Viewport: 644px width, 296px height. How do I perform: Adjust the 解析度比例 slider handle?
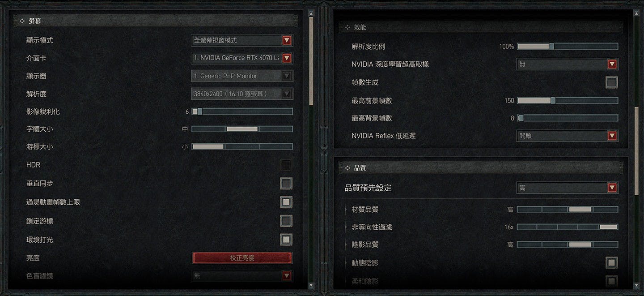point(551,46)
